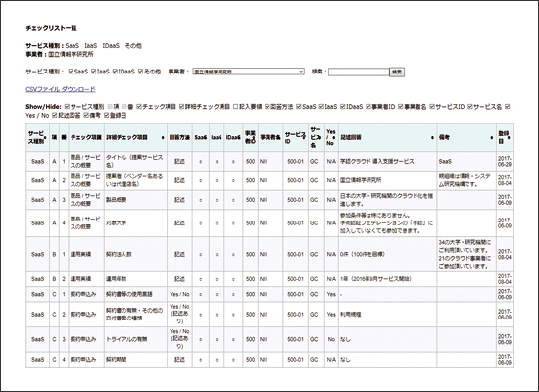This screenshot has height=392, width=539.
Task: Sort by the 記述回答 column header
Action: tap(387, 137)
